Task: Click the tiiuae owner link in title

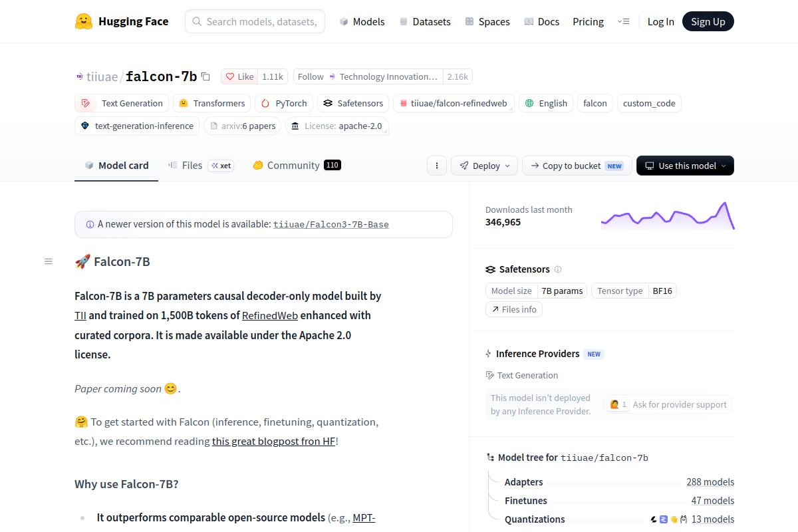Action: click(x=102, y=76)
